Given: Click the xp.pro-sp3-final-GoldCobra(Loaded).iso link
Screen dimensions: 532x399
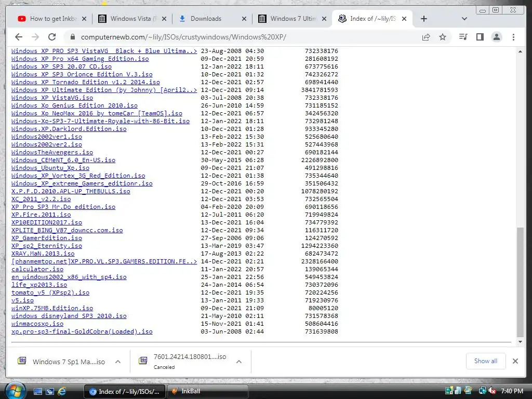Looking at the screenshot, I should [82, 332].
